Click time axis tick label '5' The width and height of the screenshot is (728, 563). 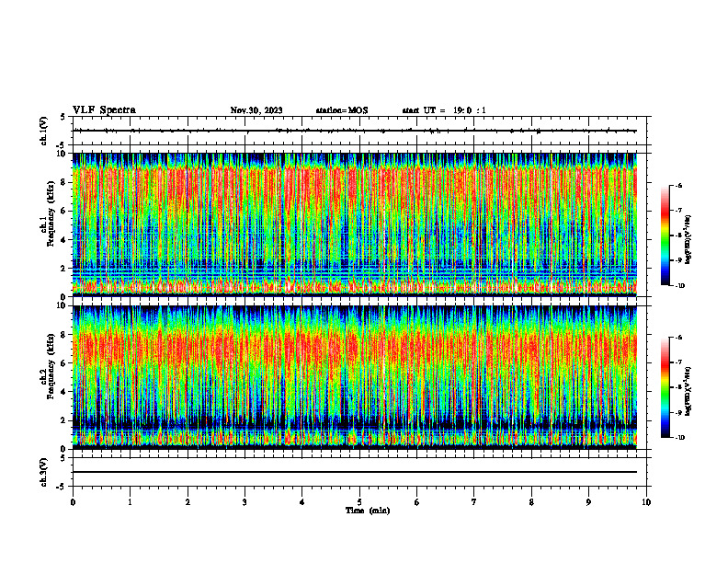[x=359, y=502]
